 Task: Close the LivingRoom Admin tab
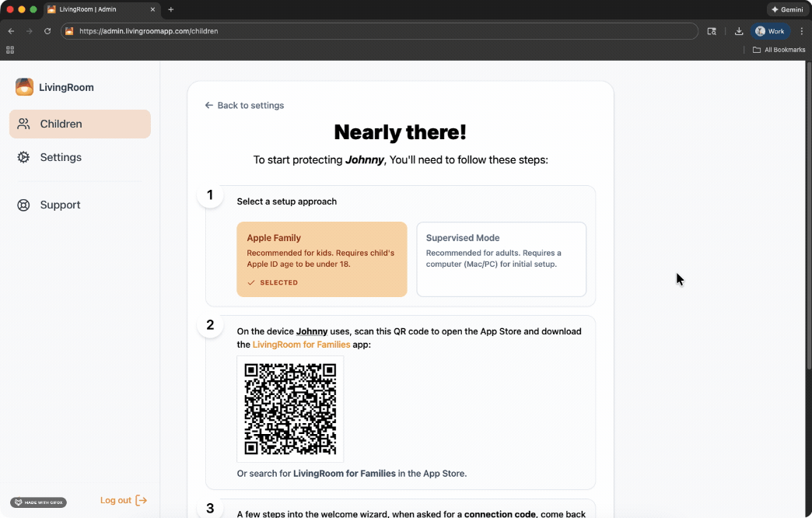152,9
